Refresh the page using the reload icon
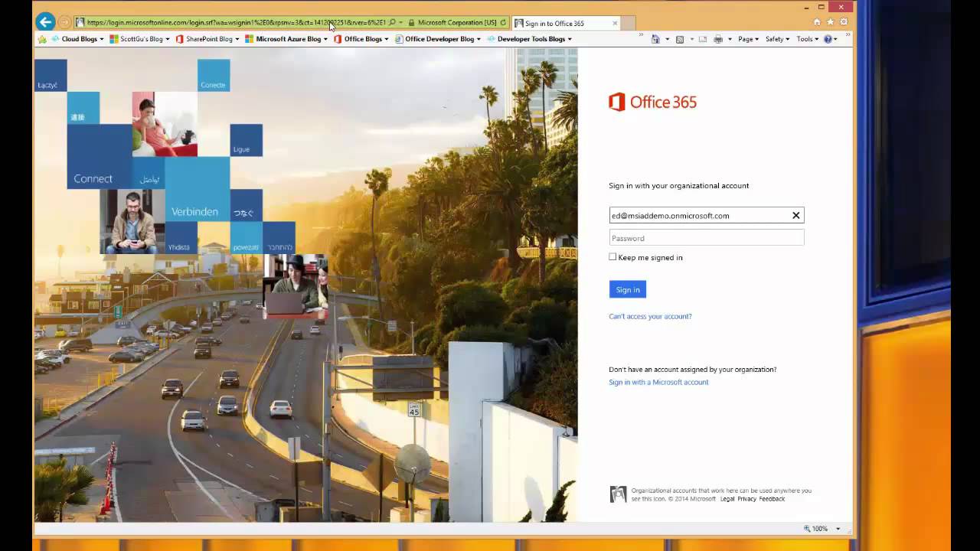 (503, 23)
